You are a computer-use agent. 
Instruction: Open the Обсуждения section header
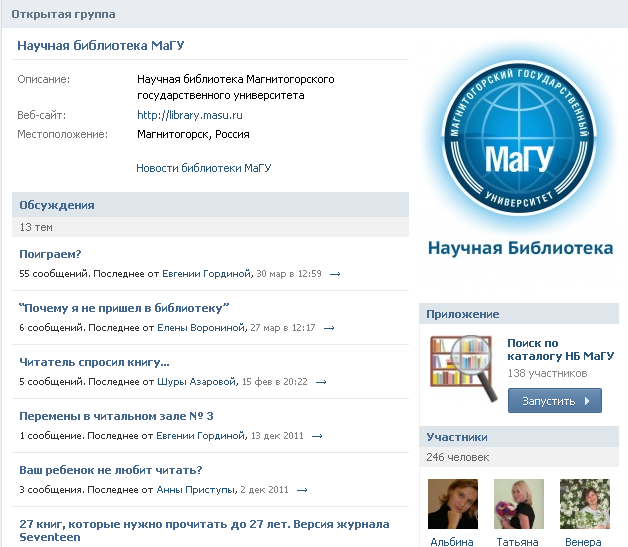click(210, 205)
